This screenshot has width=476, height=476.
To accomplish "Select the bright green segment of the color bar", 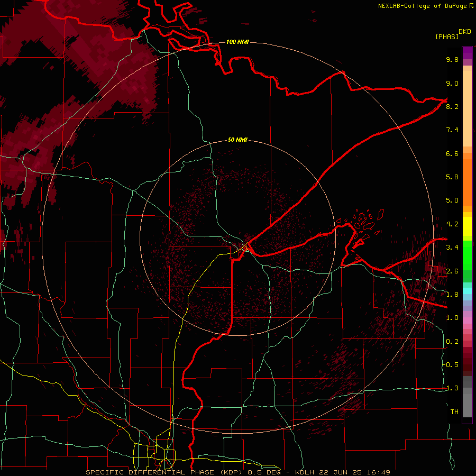I will point(467,256).
